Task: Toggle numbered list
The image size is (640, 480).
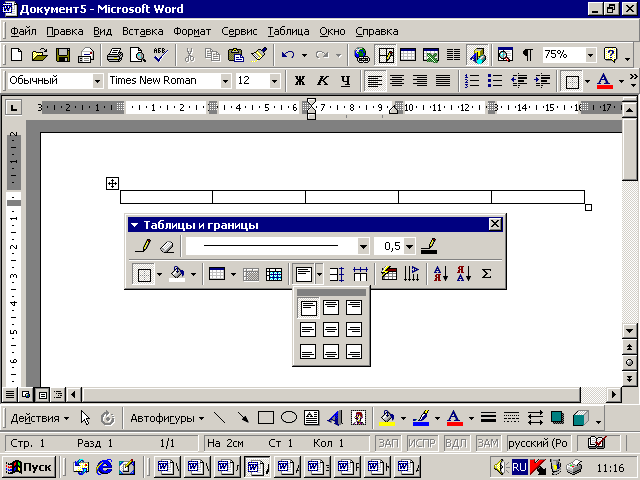Action: tap(472, 81)
